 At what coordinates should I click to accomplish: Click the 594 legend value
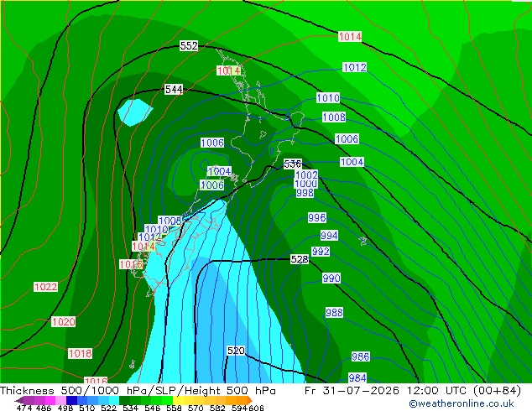click(239, 408)
